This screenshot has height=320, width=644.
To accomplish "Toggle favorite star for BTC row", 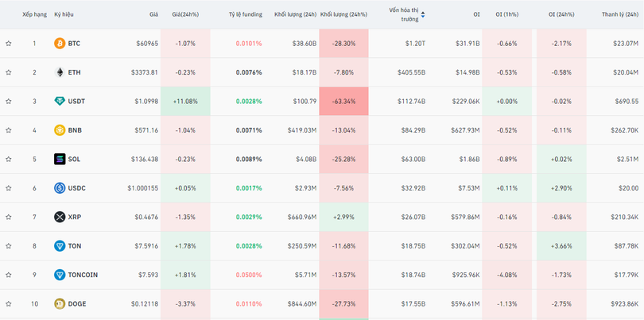I will 9,44.
